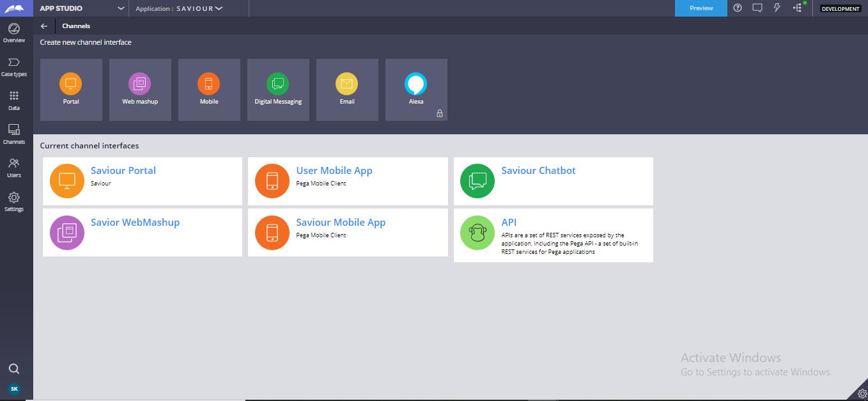Click the back arrow next to Channels
Screen dimensions: 868x401
44,26
